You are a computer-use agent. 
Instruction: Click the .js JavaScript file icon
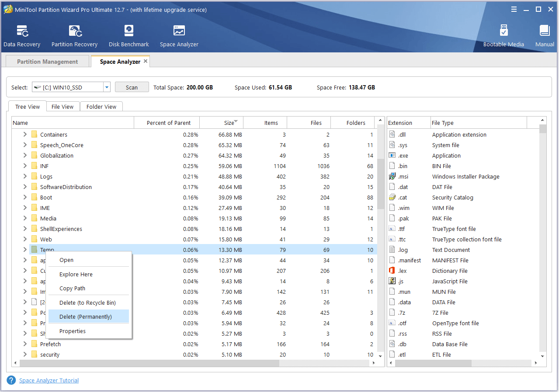tap(392, 282)
